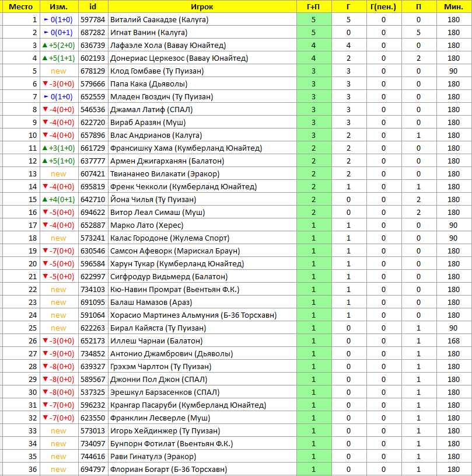Screen dimensions: 472x476
Task: Click change value -9(0+0)
Action: [x=58, y=354]
